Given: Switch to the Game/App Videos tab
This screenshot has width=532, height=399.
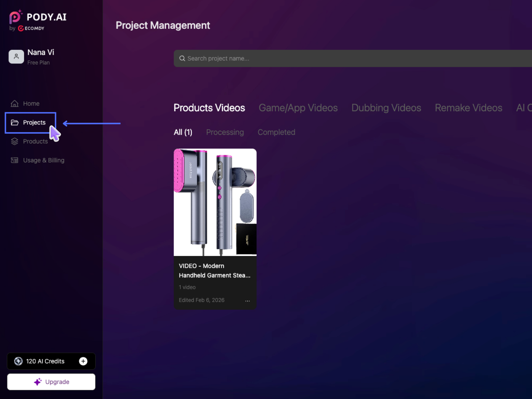Looking at the screenshot, I should [x=298, y=108].
